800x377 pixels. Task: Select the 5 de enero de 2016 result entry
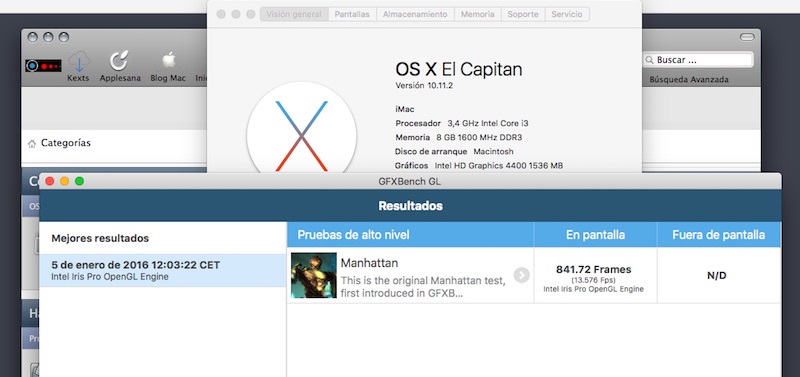163,270
